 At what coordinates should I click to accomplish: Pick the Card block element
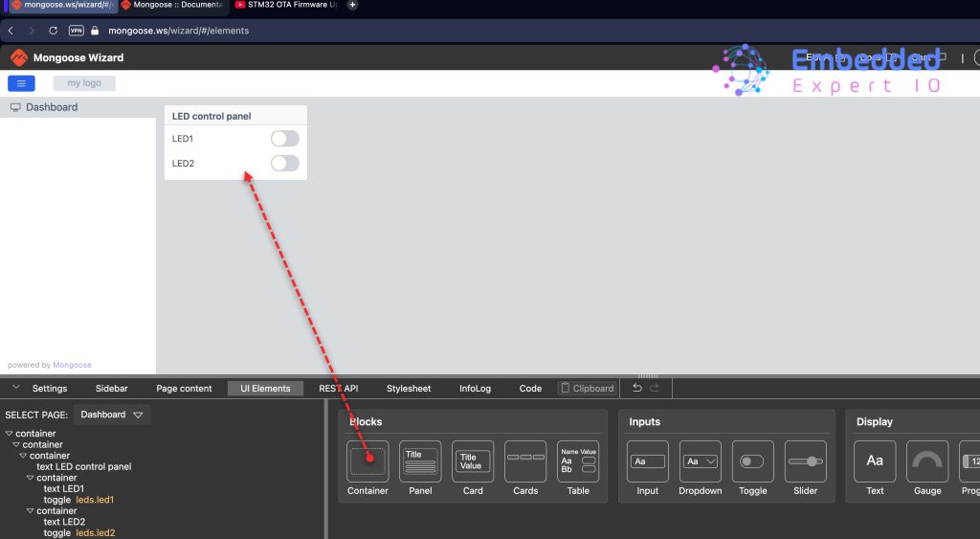[473, 461]
